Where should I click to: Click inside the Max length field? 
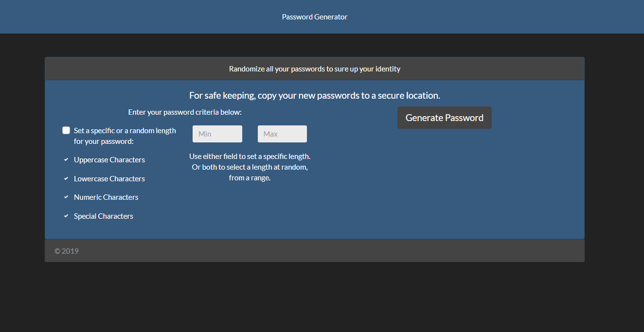[x=282, y=134]
